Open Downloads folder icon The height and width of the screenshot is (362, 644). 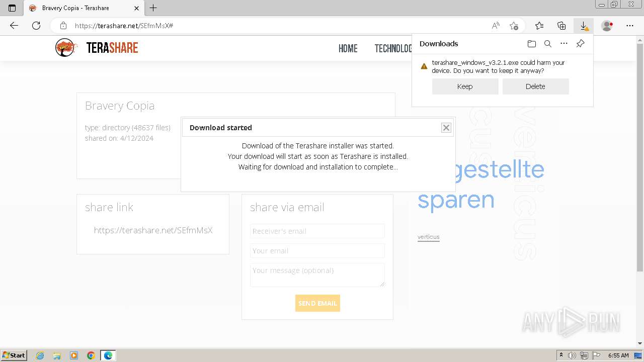(532, 44)
